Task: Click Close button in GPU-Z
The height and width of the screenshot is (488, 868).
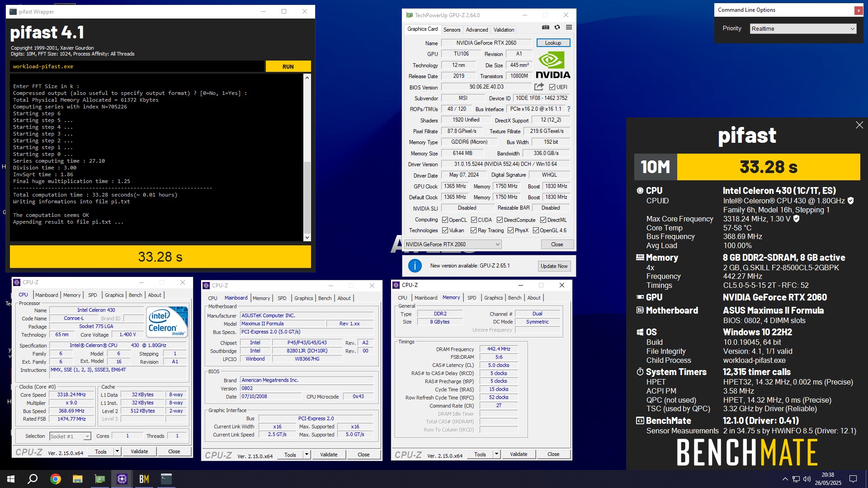Action: coord(557,244)
